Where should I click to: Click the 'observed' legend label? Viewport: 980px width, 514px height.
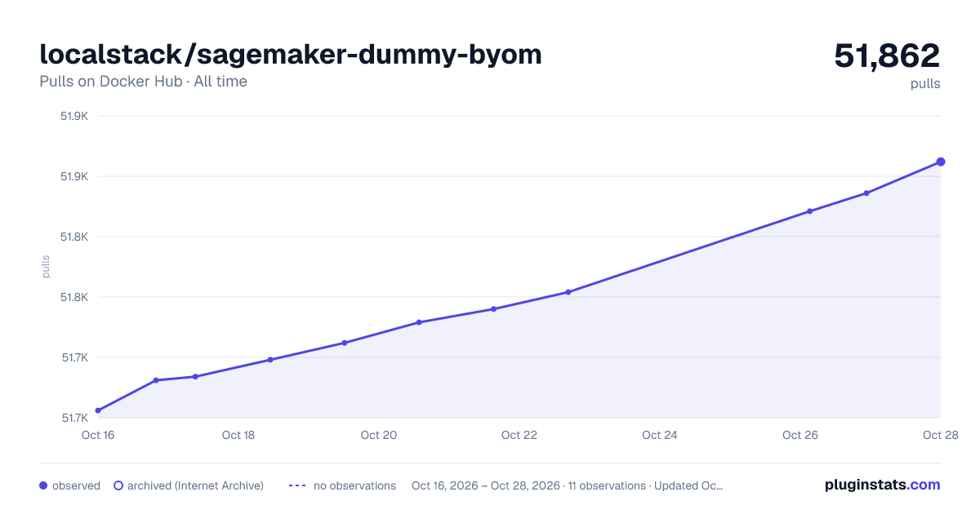coord(76,485)
